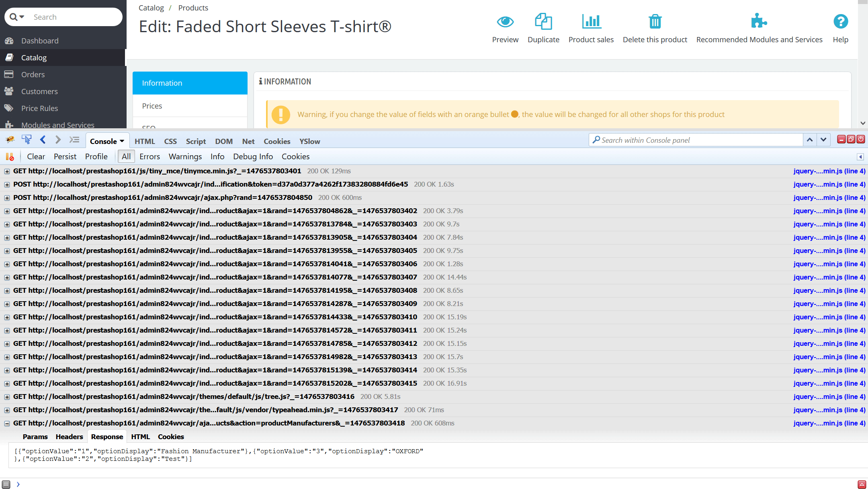
Task: Go forward with Firebug right arrow
Action: (x=58, y=140)
